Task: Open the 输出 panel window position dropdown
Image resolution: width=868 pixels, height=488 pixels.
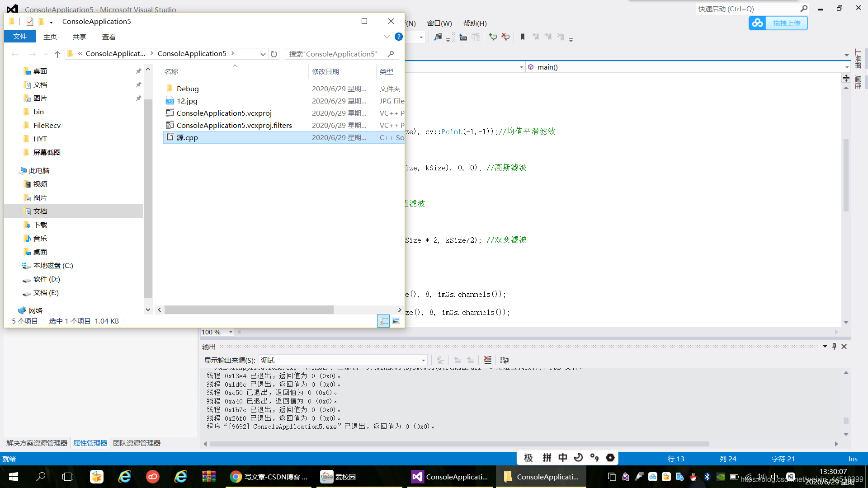Action: pos(825,347)
